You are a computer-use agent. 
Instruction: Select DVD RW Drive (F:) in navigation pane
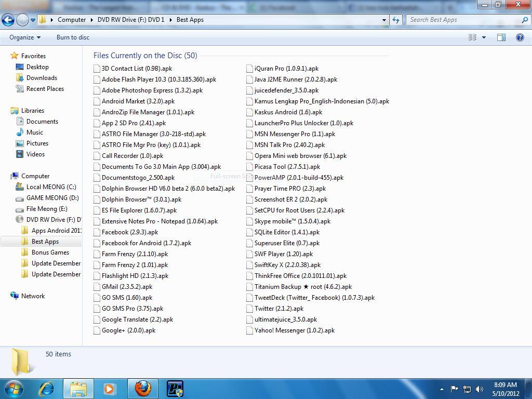pyautogui.click(x=54, y=220)
